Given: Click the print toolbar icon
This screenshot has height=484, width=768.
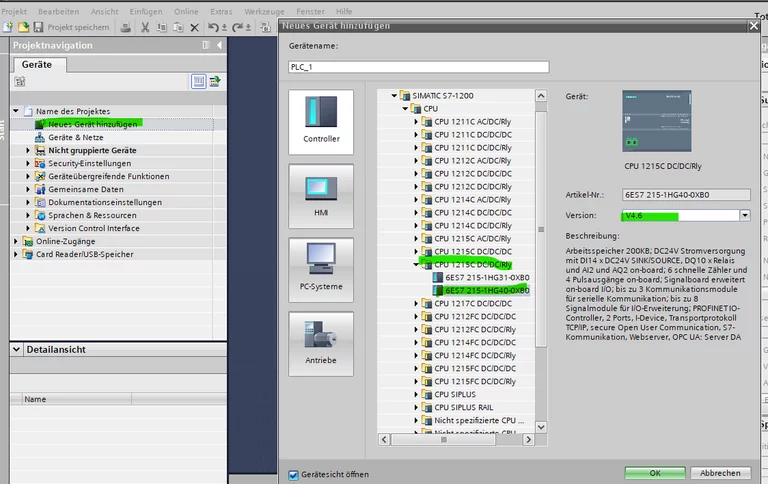Looking at the screenshot, I should click(x=125, y=27).
